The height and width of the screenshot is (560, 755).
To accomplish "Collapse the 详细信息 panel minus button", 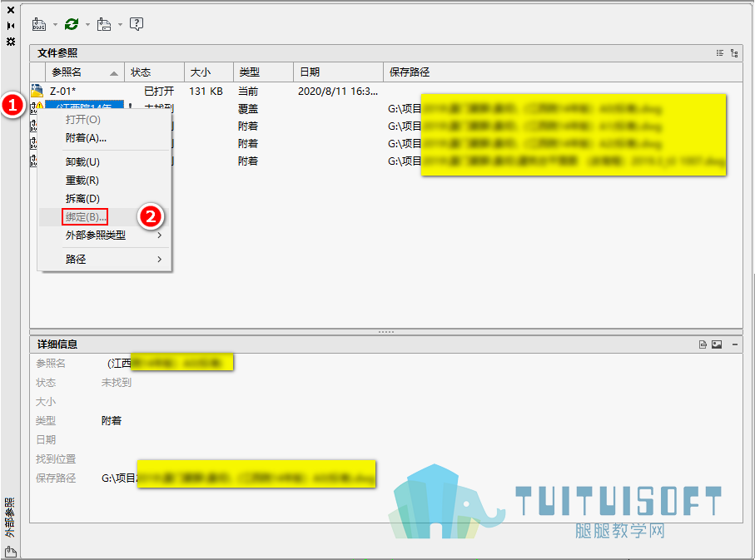I will (x=735, y=344).
